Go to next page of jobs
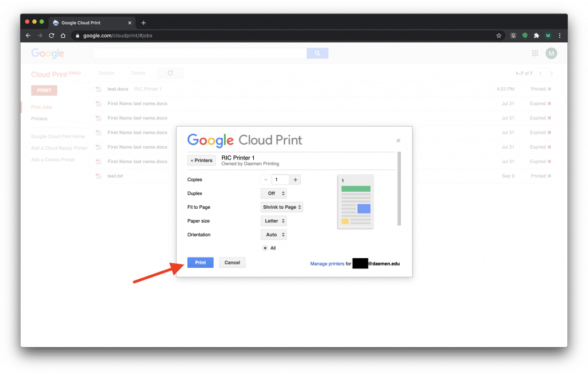The image size is (588, 374). click(x=551, y=73)
